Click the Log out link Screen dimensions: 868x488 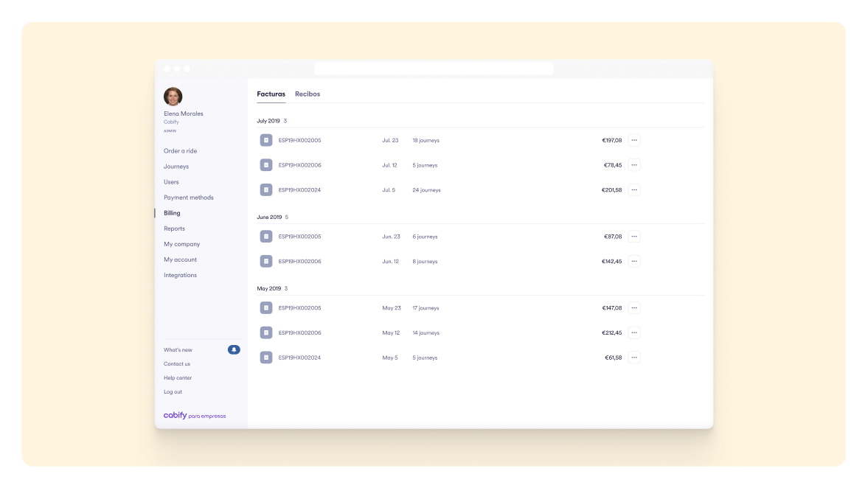click(x=173, y=392)
